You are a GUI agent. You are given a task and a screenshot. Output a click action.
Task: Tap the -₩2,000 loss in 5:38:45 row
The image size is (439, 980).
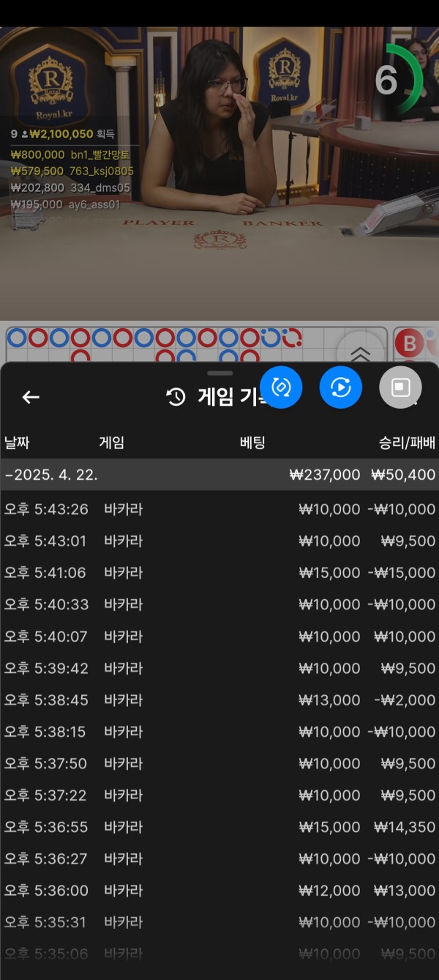405,700
